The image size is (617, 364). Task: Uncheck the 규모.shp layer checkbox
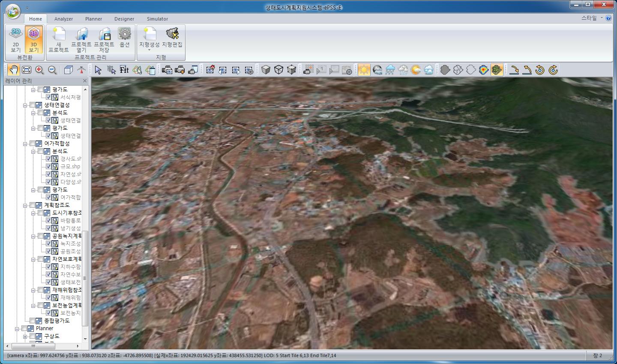click(x=48, y=167)
